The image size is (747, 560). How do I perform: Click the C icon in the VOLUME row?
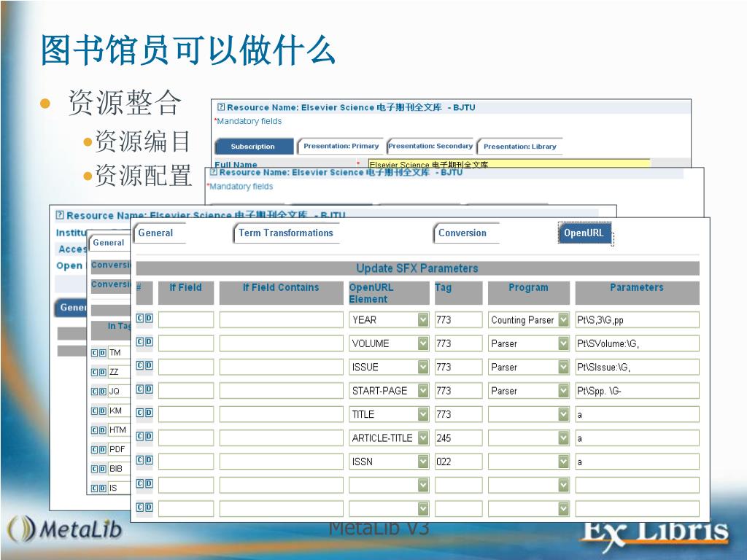pos(140,341)
